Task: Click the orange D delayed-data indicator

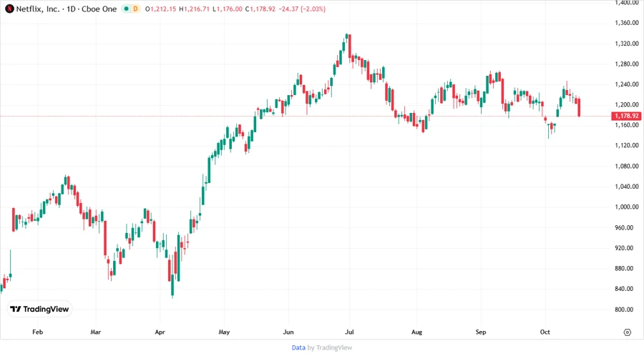Action: [x=135, y=9]
